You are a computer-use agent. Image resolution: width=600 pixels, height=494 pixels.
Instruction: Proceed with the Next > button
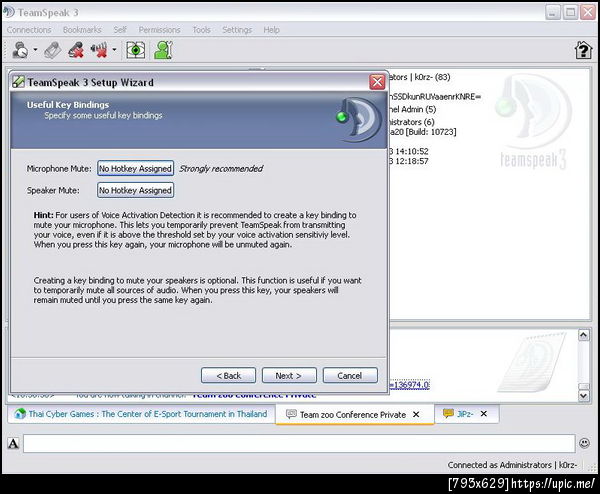289,376
